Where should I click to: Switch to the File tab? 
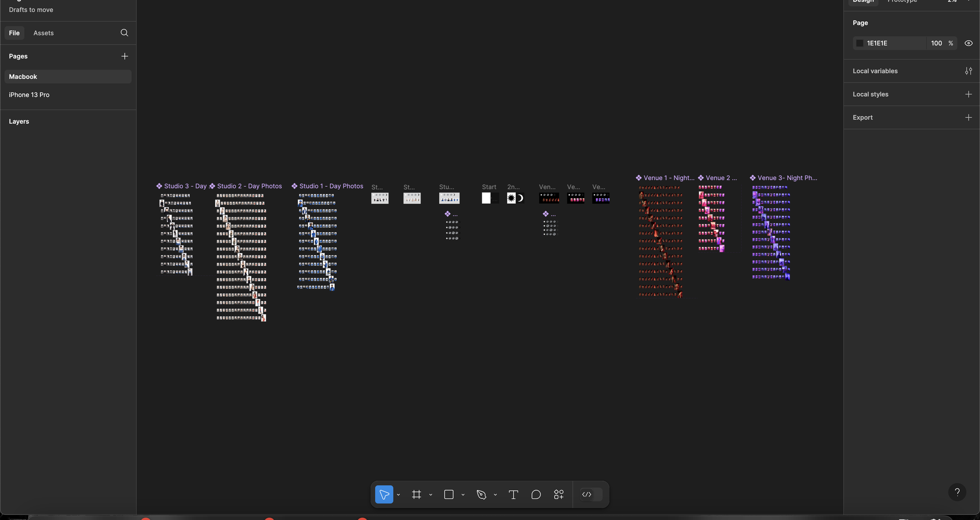(x=15, y=33)
